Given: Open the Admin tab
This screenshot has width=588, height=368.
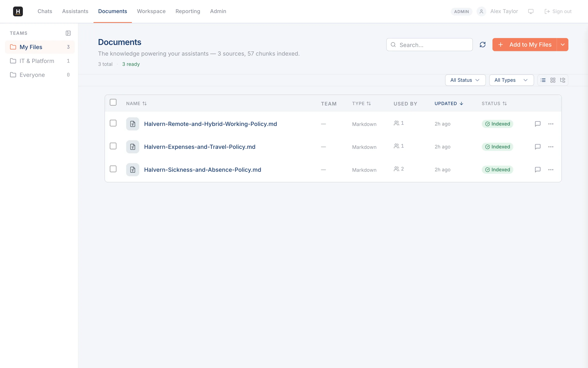Looking at the screenshot, I should point(218,11).
